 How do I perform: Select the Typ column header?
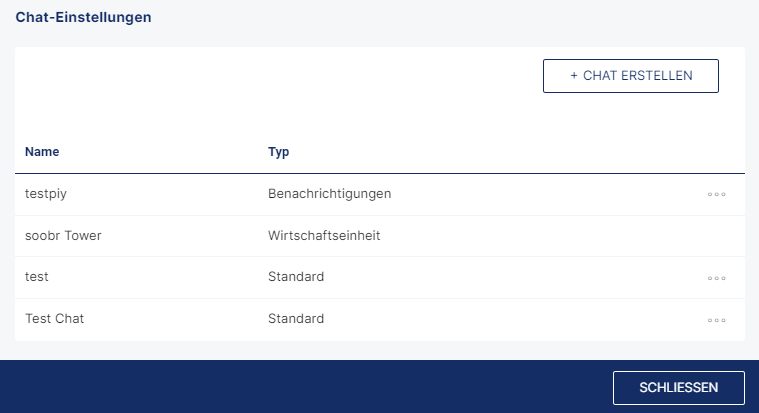coord(278,152)
